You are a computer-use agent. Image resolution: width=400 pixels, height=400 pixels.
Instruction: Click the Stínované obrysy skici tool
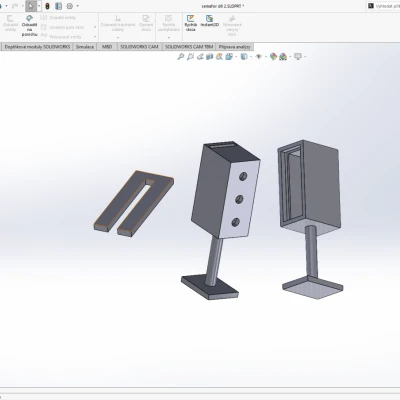232,25
